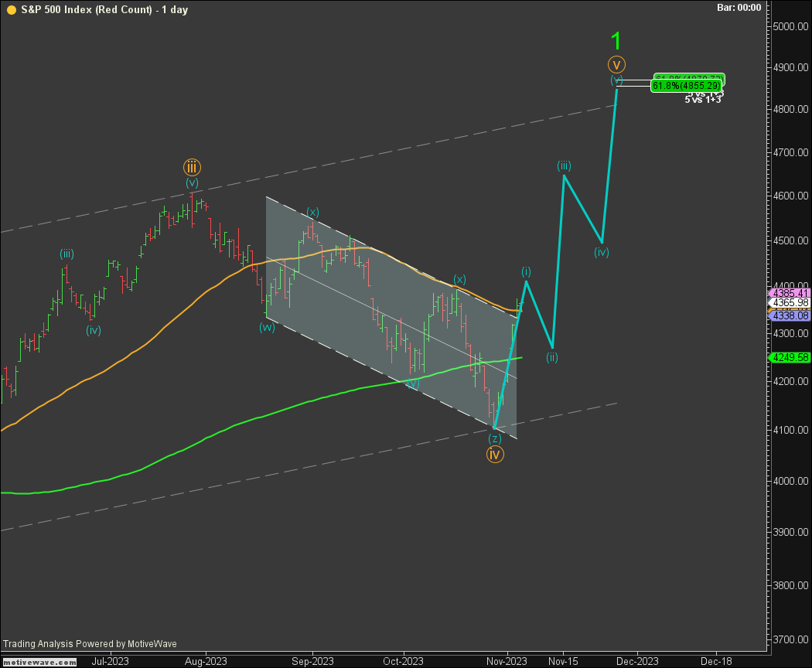Click the '5 vs 1+3' ratio text
This screenshot has width=812, height=668.
pyautogui.click(x=703, y=100)
